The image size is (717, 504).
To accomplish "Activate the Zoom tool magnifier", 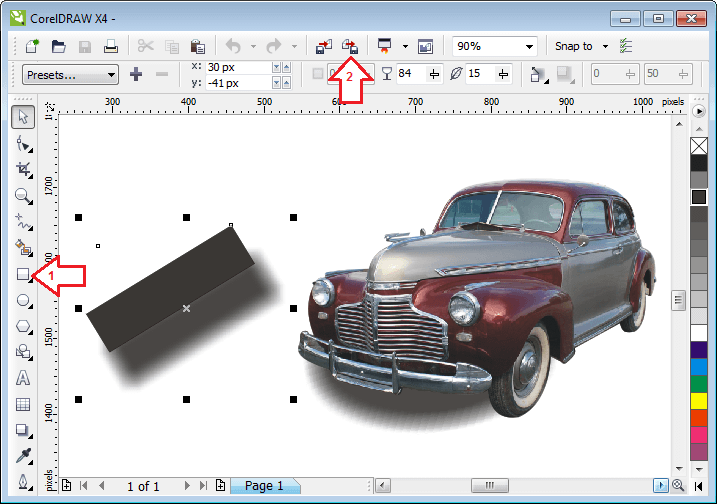I will pos(23,195).
